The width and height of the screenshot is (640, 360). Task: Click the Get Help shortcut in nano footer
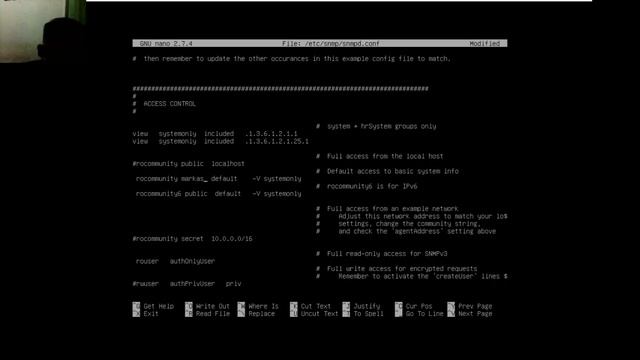coord(153,306)
